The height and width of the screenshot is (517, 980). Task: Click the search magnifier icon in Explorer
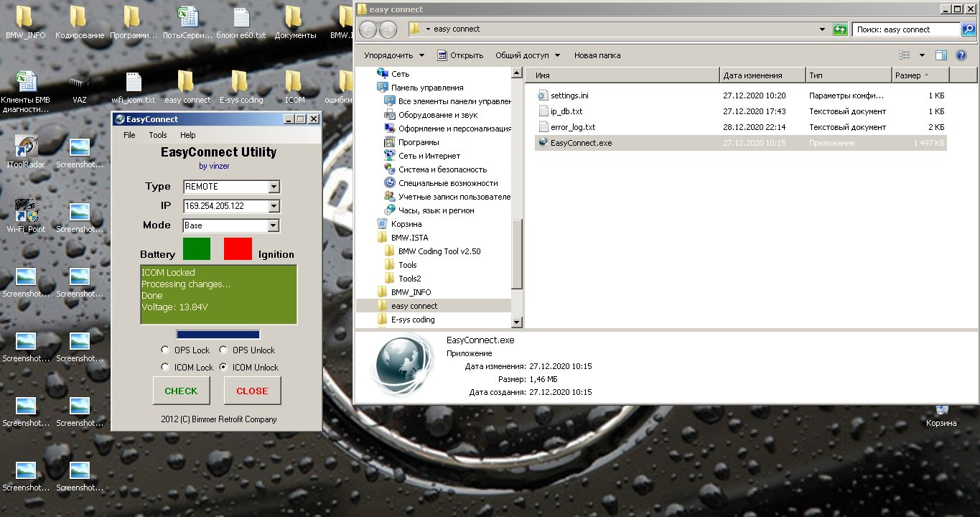point(968,29)
